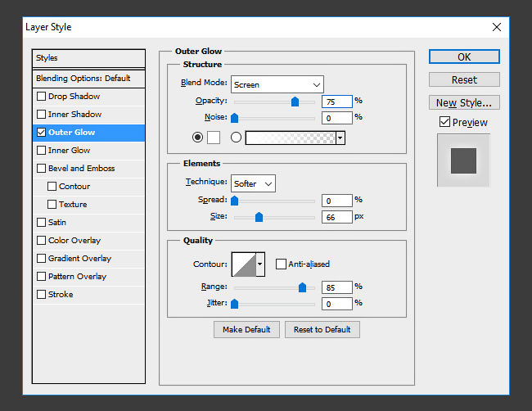532x411 pixels.
Task: Enable the Drop Shadow checkbox
Action: 41,97
